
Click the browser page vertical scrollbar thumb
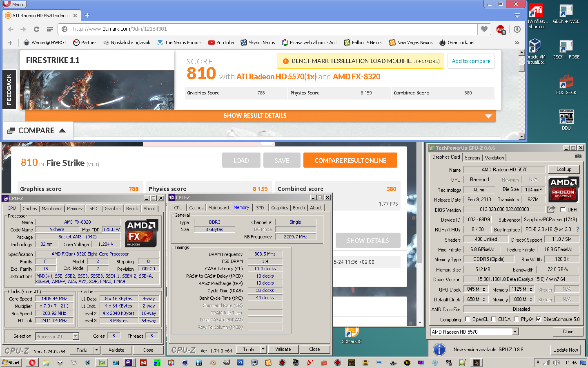tap(521, 68)
